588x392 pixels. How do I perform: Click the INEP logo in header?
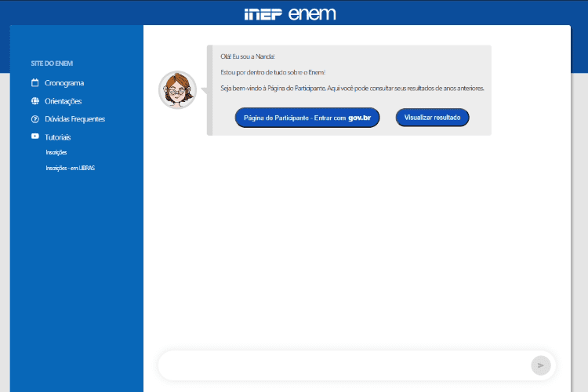263,14
